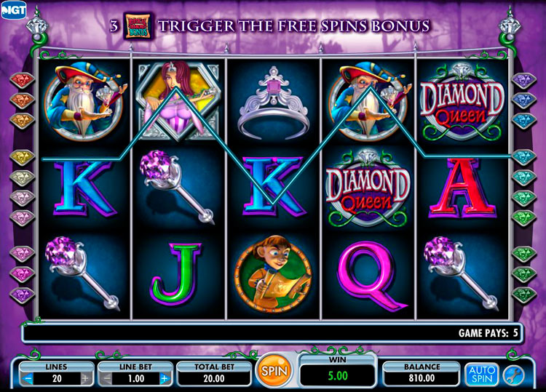Click the queen character symbol
Viewport: 546px width, 392px height.
[x=178, y=100]
